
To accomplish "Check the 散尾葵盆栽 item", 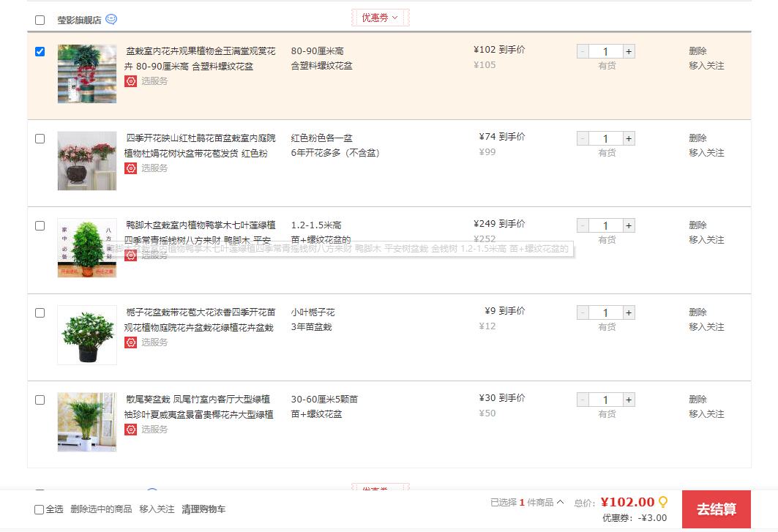I will 40,400.
